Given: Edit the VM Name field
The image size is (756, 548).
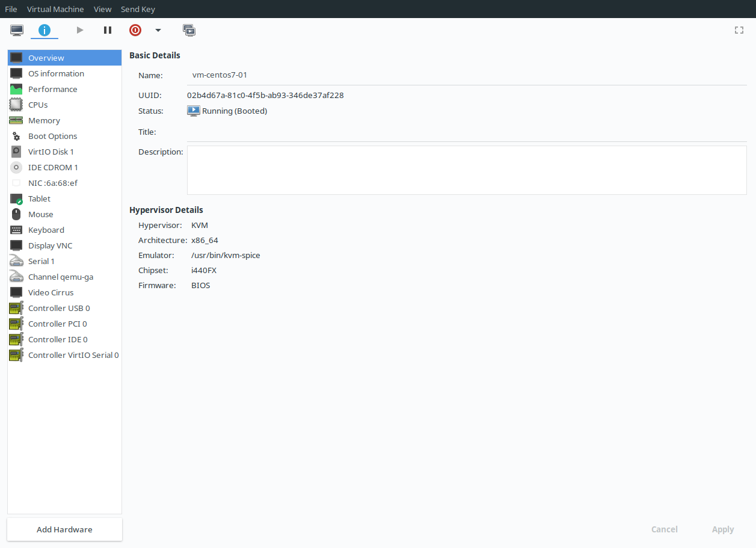Looking at the screenshot, I should coord(466,76).
